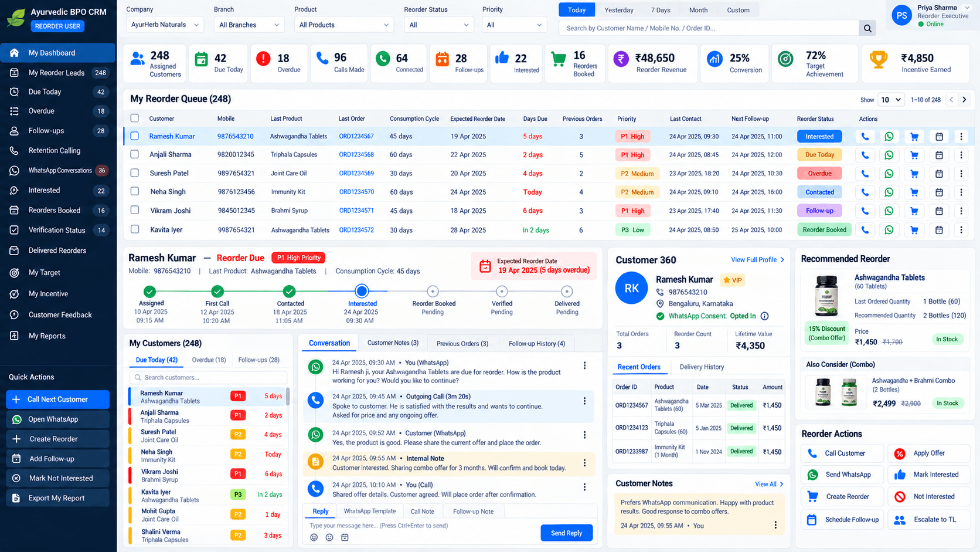Tick the Neha Singh row checkbox
This screenshot has height=552, width=980.
click(x=135, y=191)
